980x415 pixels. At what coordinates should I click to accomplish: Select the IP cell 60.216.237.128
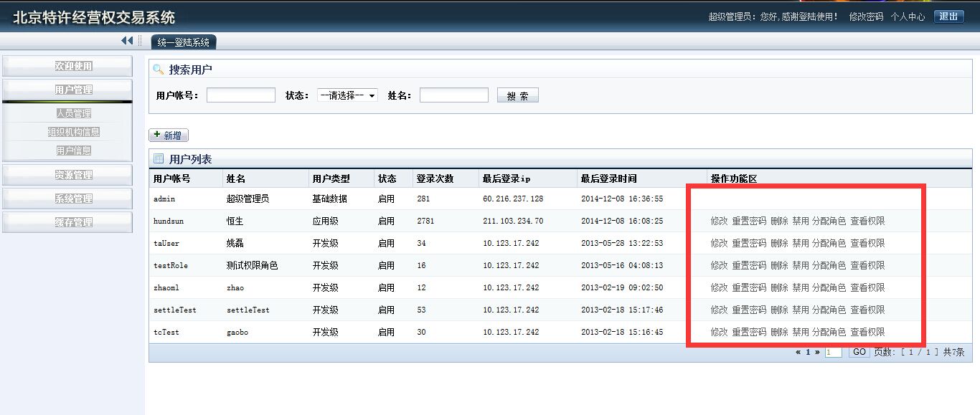pyautogui.click(x=513, y=199)
